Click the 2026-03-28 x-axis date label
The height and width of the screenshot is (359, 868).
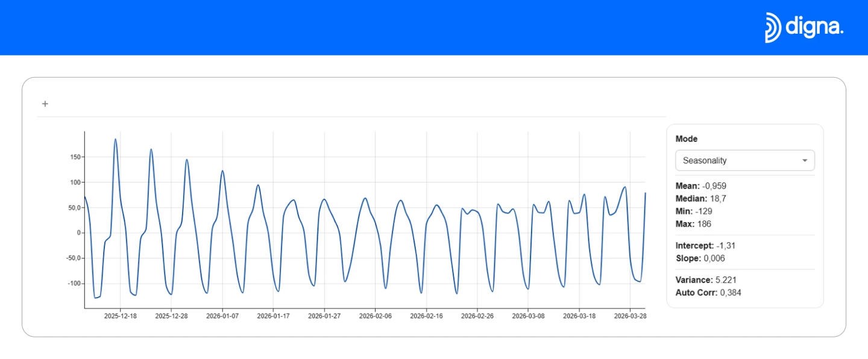tap(630, 316)
